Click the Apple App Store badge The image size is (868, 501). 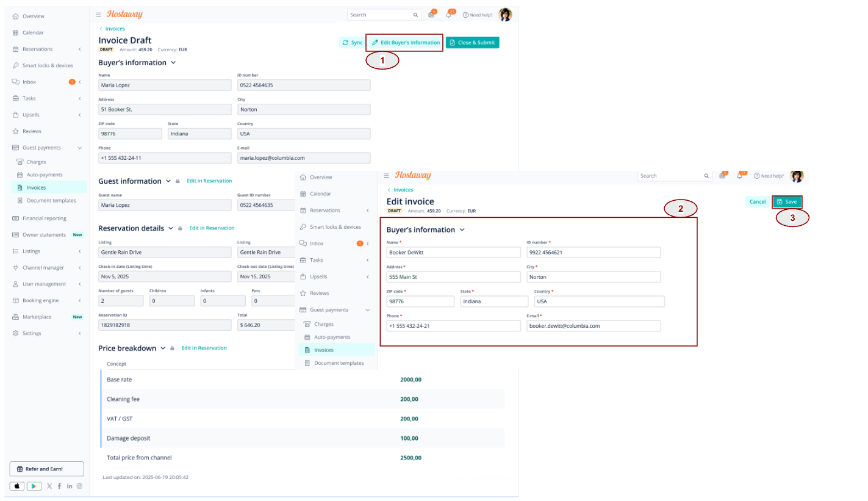pos(17,486)
